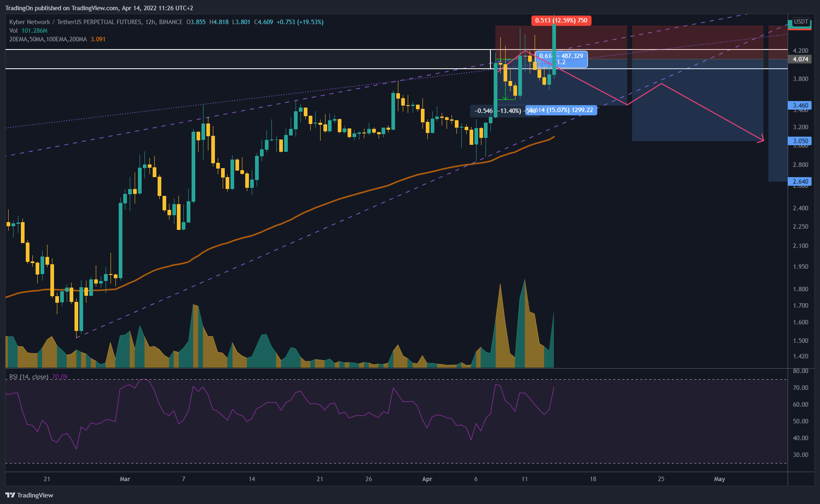Click the +0.753 (+19.53%) change readout

click(300, 22)
